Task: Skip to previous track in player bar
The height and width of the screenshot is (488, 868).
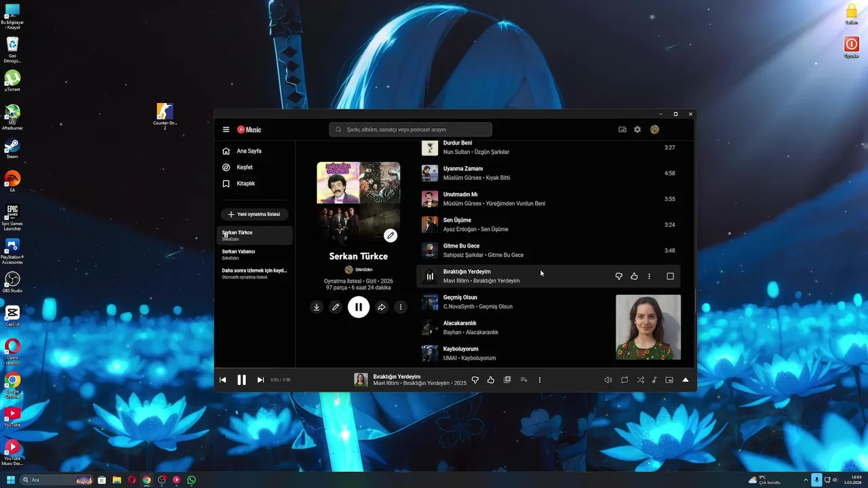Action: pyautogui.click(x=222, y=380)
